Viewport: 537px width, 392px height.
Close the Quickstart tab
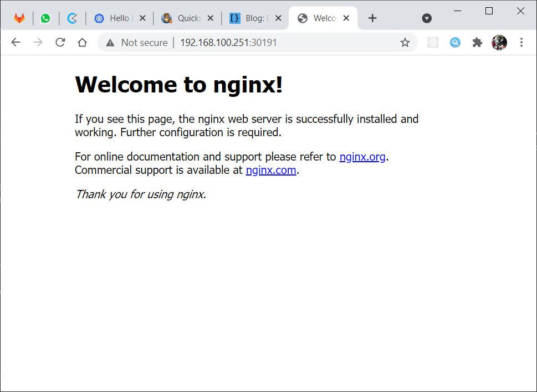pyautogui.click(x=210, y=18)
